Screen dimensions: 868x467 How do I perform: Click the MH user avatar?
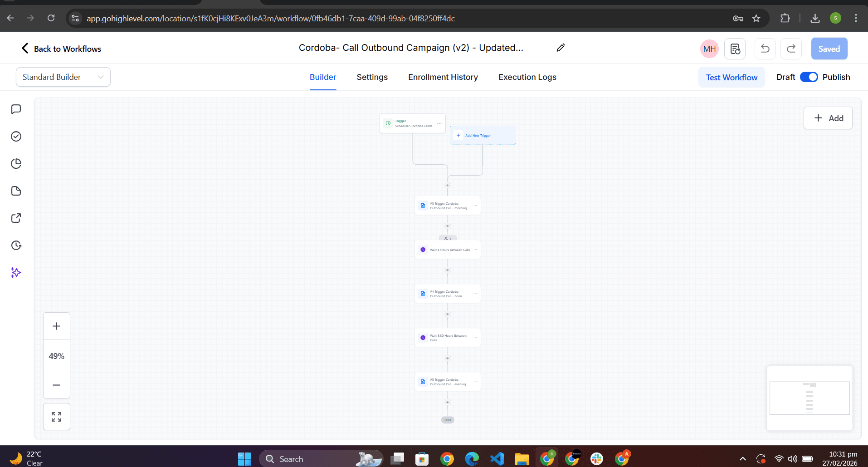(x=709, y=49)
